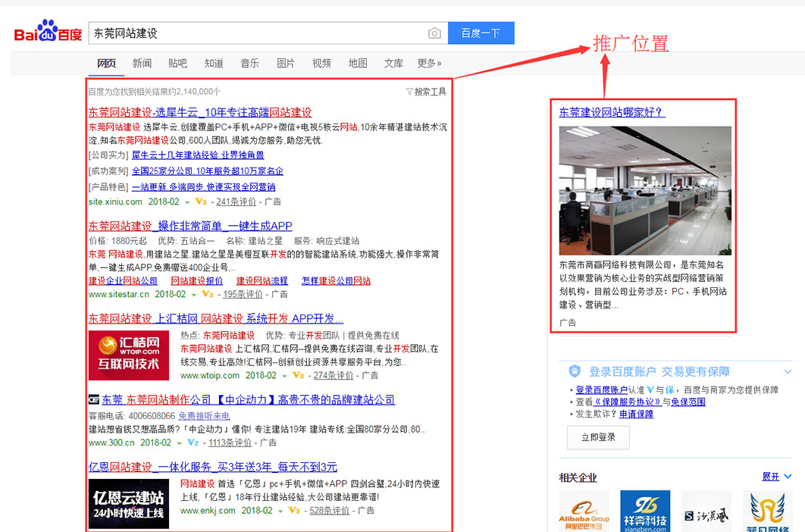The width and height of the screenshot is (805, 532).
Task: Open 241条评价 reviews link
Action: click(236, 202)
